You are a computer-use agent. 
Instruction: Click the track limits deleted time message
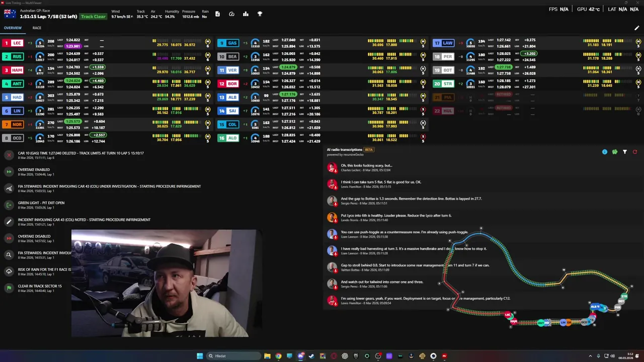click(x=81, y=153)
